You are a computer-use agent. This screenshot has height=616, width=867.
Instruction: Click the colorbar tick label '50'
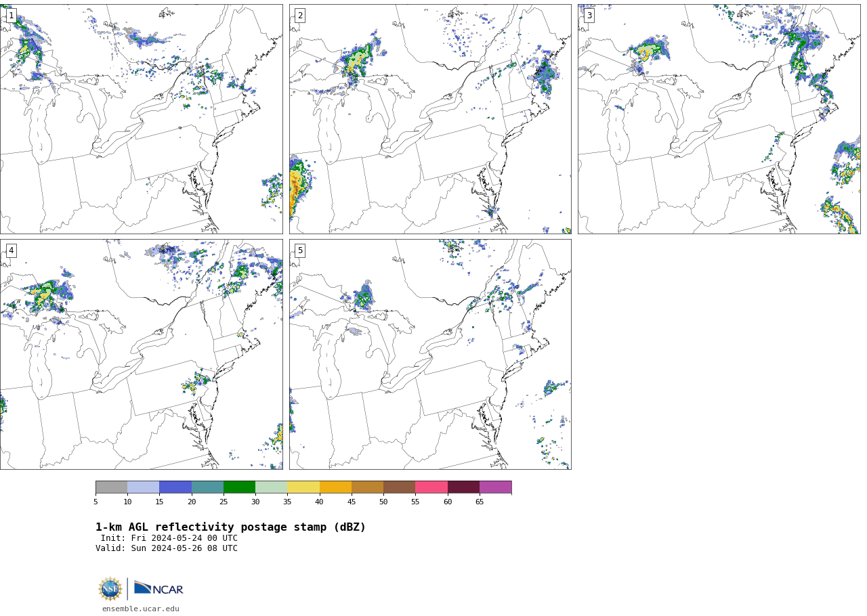[383, 502]
